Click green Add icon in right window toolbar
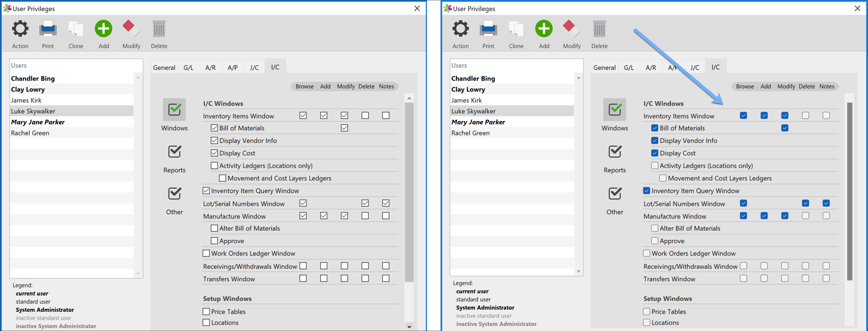 (x=543, y=29)
